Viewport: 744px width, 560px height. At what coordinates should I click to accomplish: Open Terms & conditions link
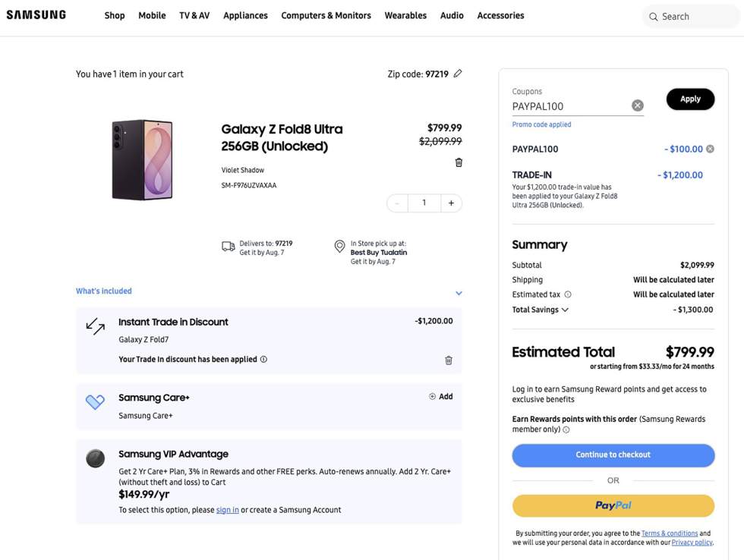[x=670, y=533]
